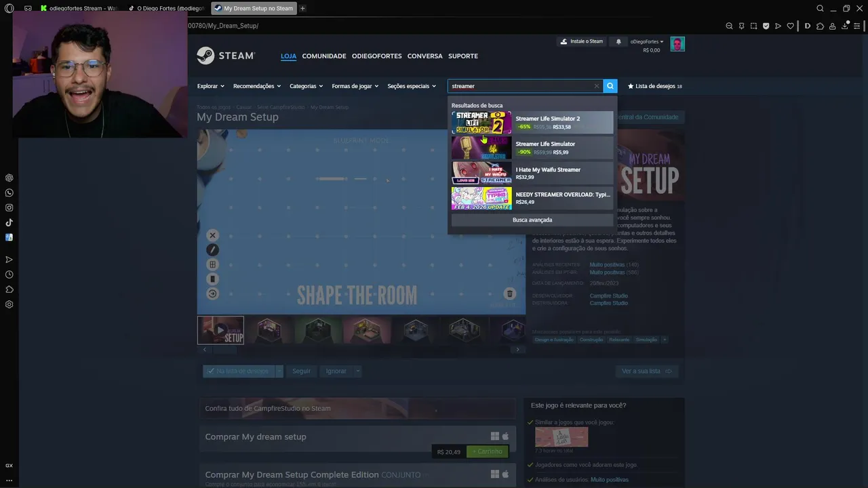Open the Opera main menu logo
This screenshot has height=488, width=868.
[9, 9]
